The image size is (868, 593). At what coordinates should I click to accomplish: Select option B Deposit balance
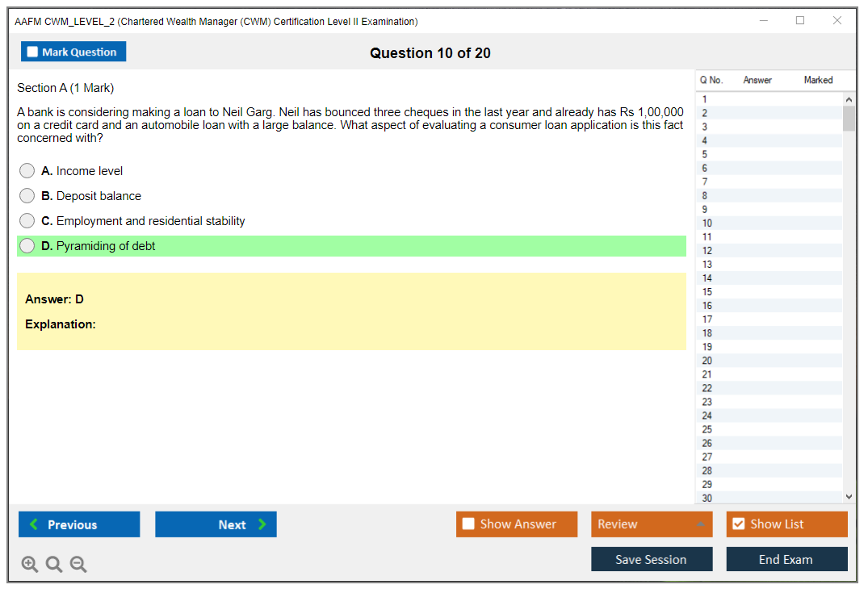pyautogui.click(x=27, y=196)
